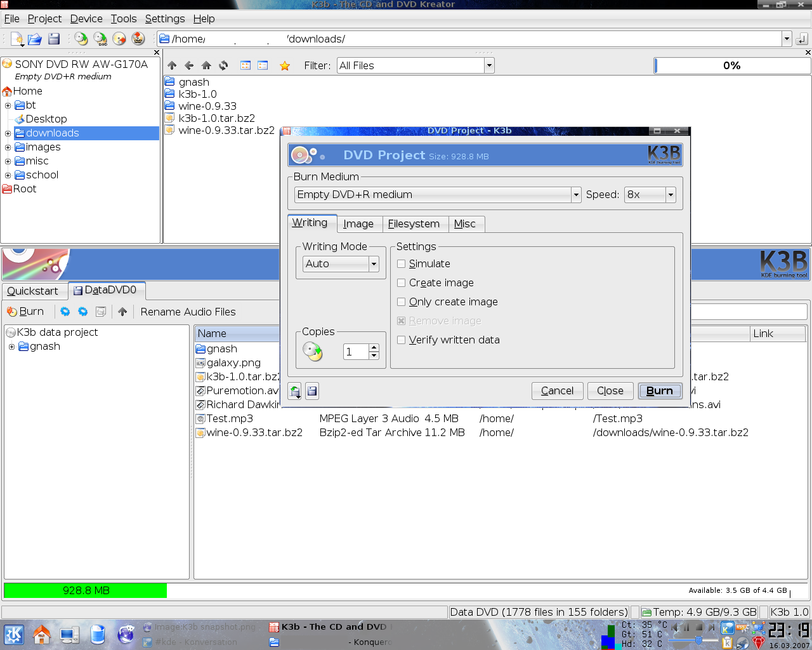Open the Tools menu
This screenshot has width=812, height=650.
[124, 19]
